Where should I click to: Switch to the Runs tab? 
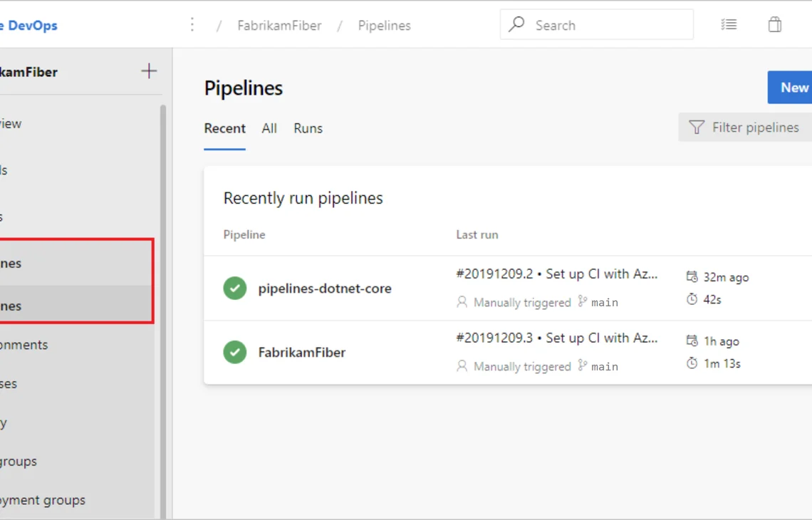308,128
